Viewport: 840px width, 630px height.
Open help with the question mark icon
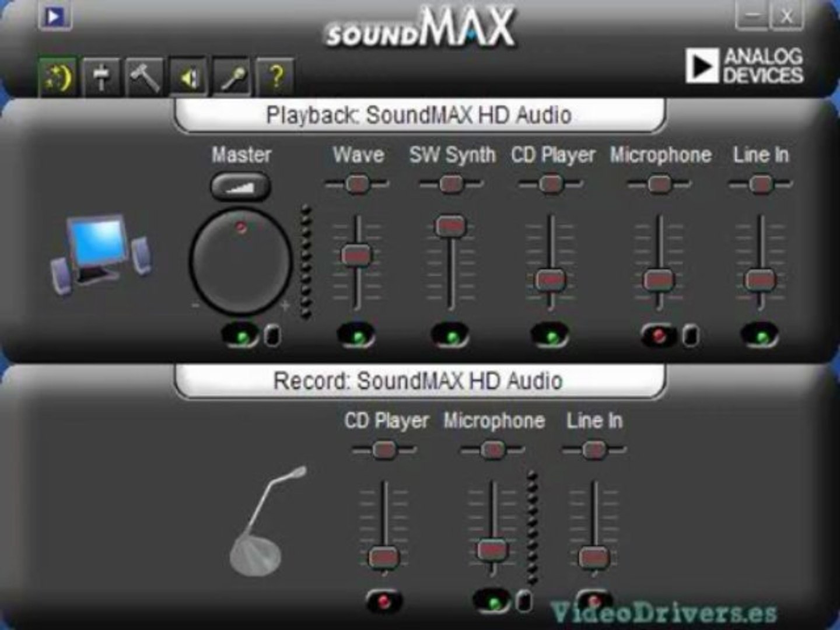(275, 76)
